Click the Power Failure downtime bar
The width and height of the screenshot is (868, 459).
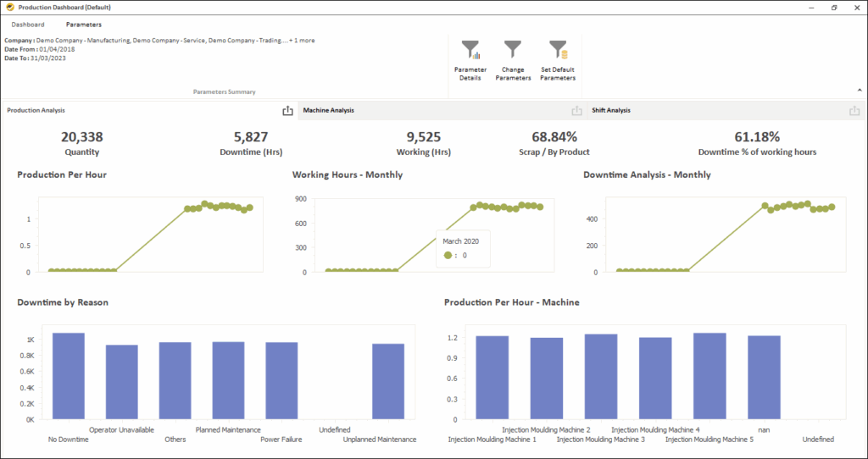(281, 381)
